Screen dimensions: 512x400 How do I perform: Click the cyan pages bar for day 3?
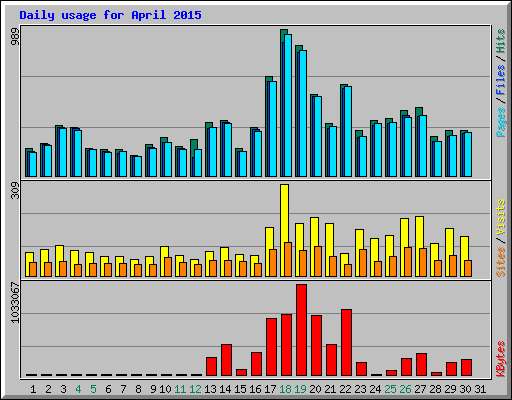tap(63, 152)
